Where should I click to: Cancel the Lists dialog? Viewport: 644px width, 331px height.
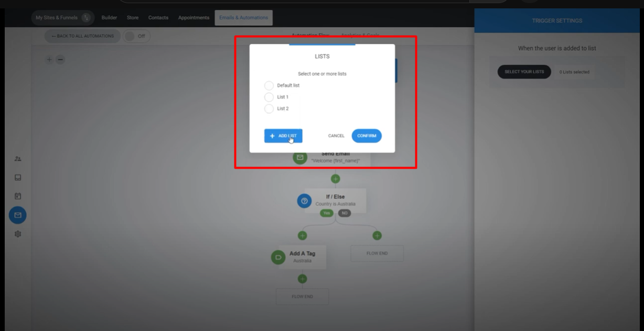[336, 136]
